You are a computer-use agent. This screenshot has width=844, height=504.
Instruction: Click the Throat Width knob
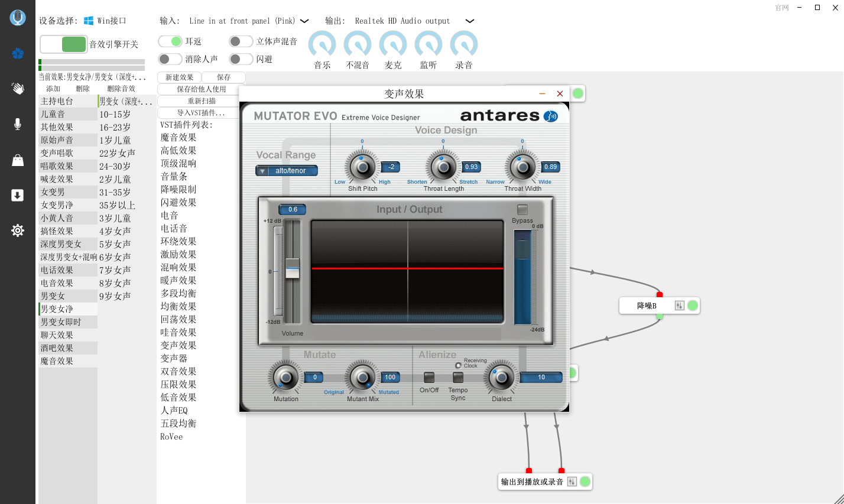coord(522,167)
